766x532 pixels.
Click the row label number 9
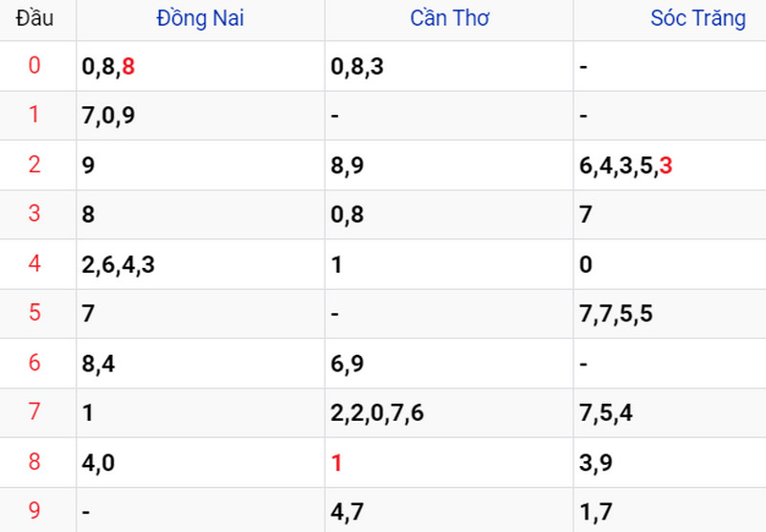click(x=35, y=511)
